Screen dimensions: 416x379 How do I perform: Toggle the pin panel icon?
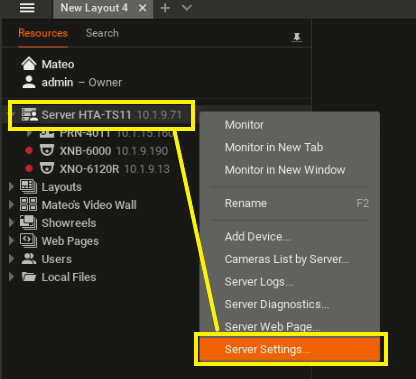click(x=297, y=37)
